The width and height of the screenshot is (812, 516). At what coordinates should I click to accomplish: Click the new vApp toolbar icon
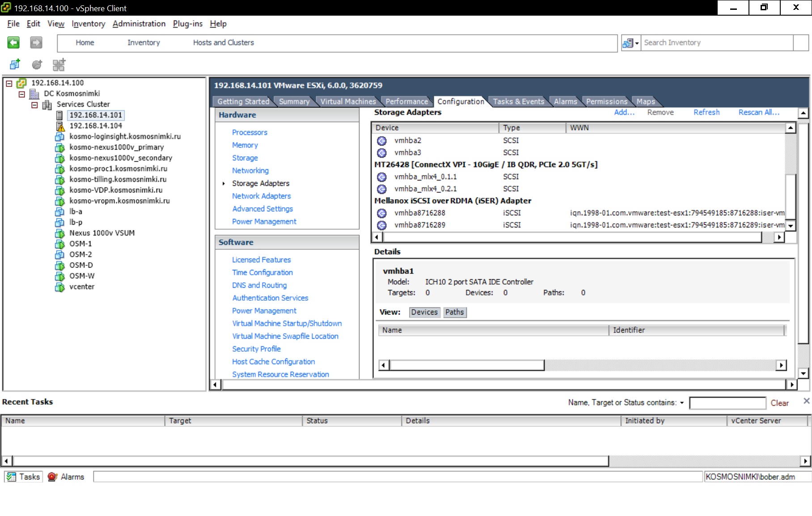pos(59,65)
